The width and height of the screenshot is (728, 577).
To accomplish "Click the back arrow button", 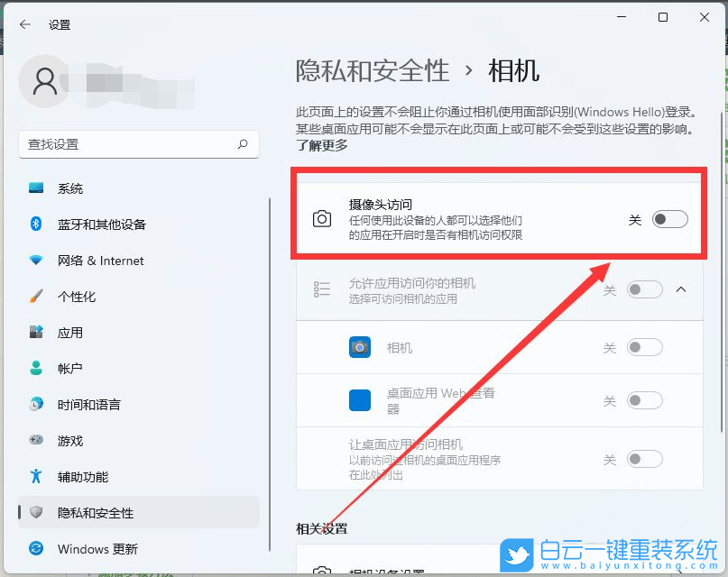I will pyautogui.click(x=24, y=24).
